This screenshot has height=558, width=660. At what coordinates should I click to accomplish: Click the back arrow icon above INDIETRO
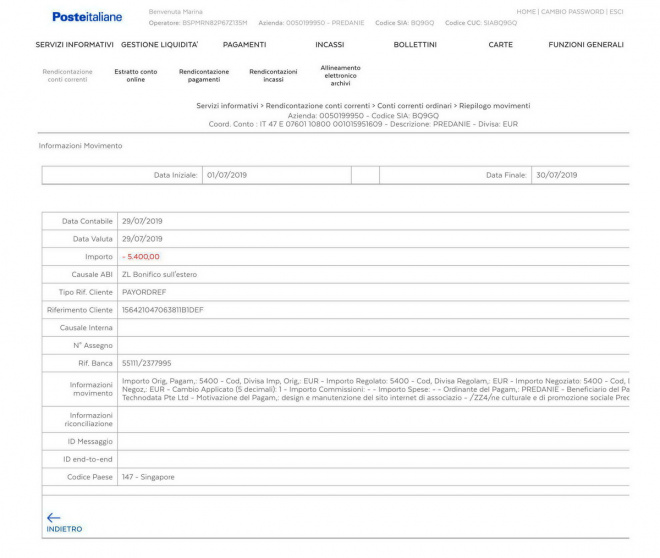tap(54, 517)
